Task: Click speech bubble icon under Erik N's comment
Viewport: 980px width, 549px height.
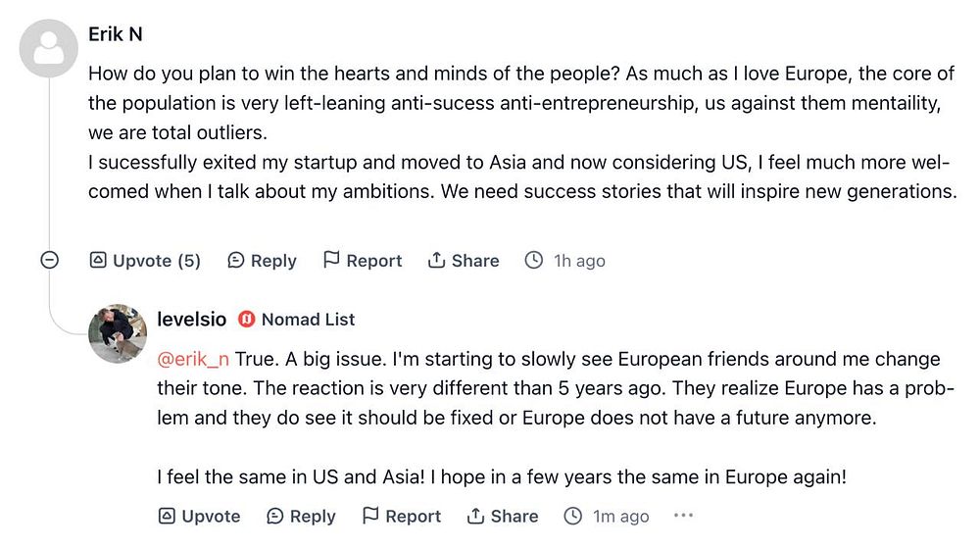Action: tap(236, 261)
